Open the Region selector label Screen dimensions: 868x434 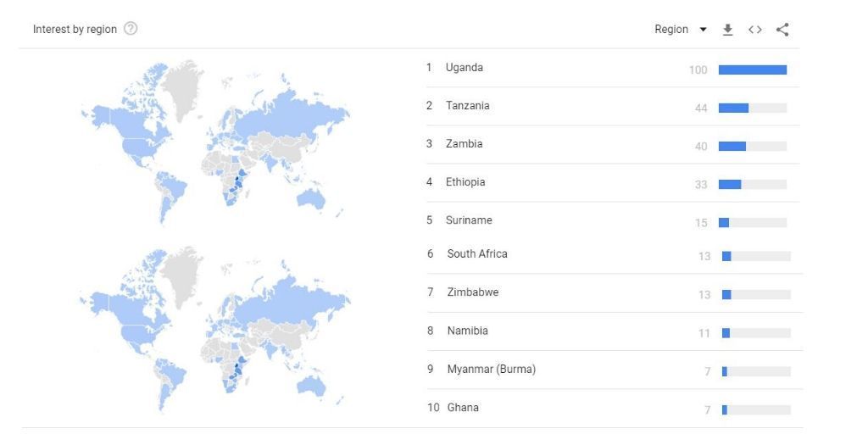pyautogui.click(x=671, y=30)
